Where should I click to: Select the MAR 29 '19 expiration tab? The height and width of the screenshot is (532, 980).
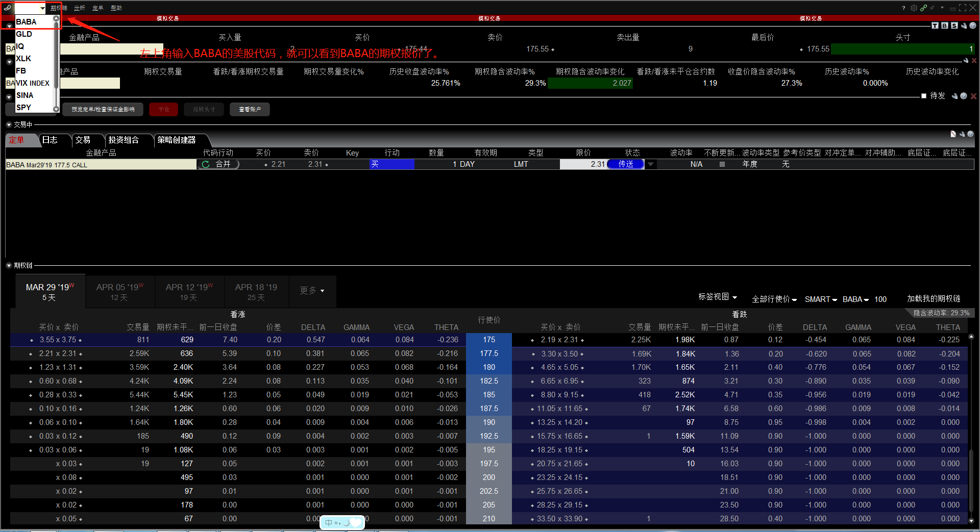tap(50, 292)
